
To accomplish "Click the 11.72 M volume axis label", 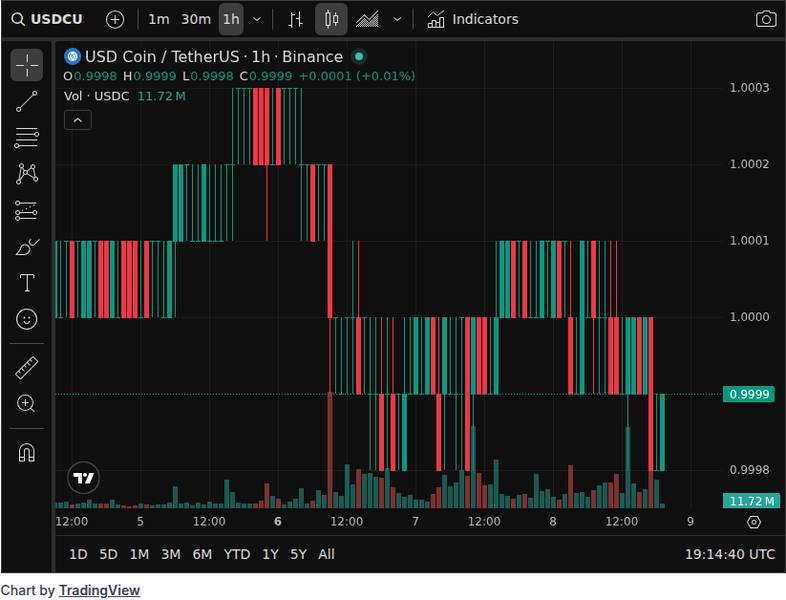I will tap(751, 501).
